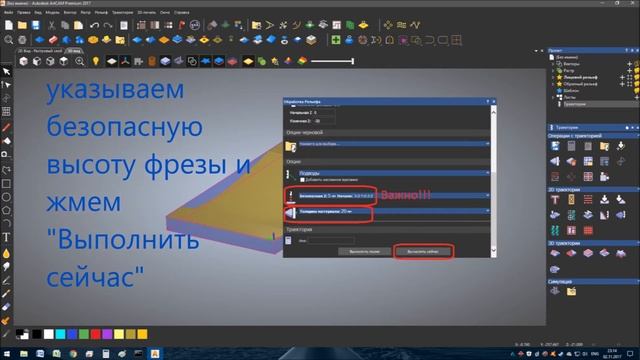Viewport: 640px width, 360px height.
Task: Click the calculator icon in Операции с траекторией
Action: [x=571, y=146]
